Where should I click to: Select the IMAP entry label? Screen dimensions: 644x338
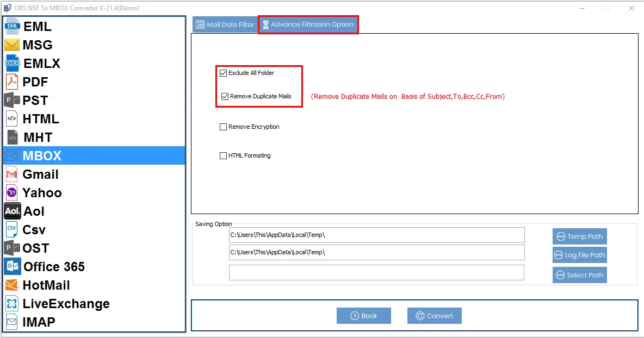click(39, 322)
